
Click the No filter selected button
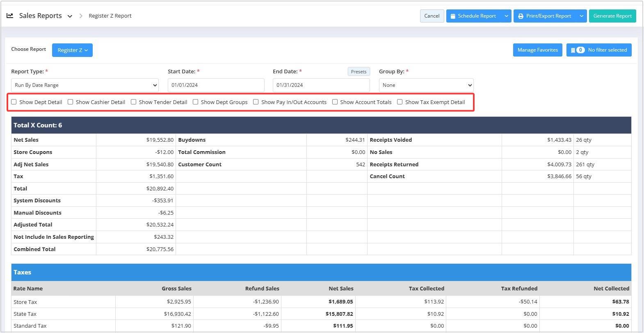(x=599, y=50)
